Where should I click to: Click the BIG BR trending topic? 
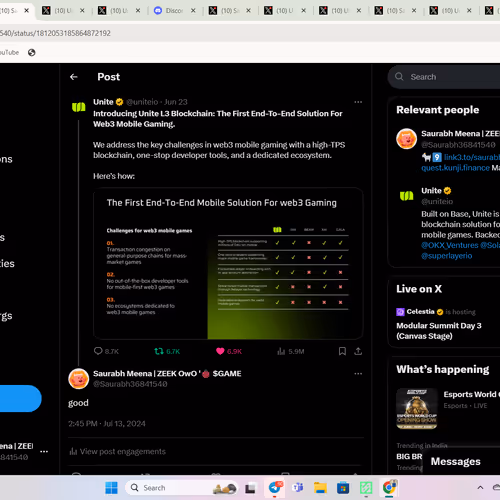[x=409, y=456]
